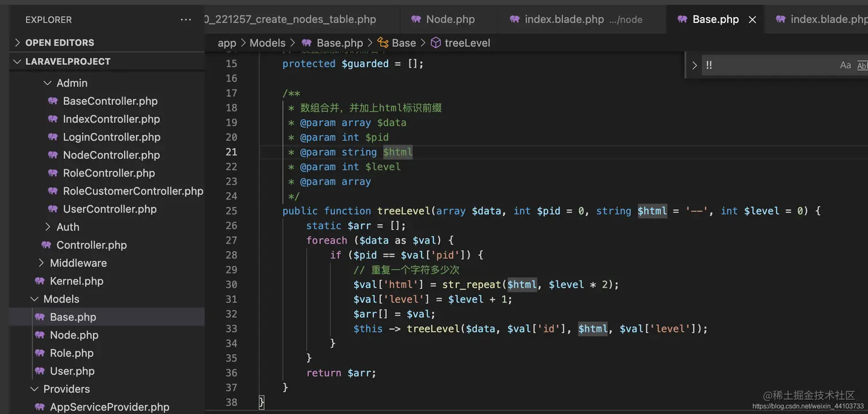
Task: Select Base.php in the Models folder
Action: (x=73, y=317)
